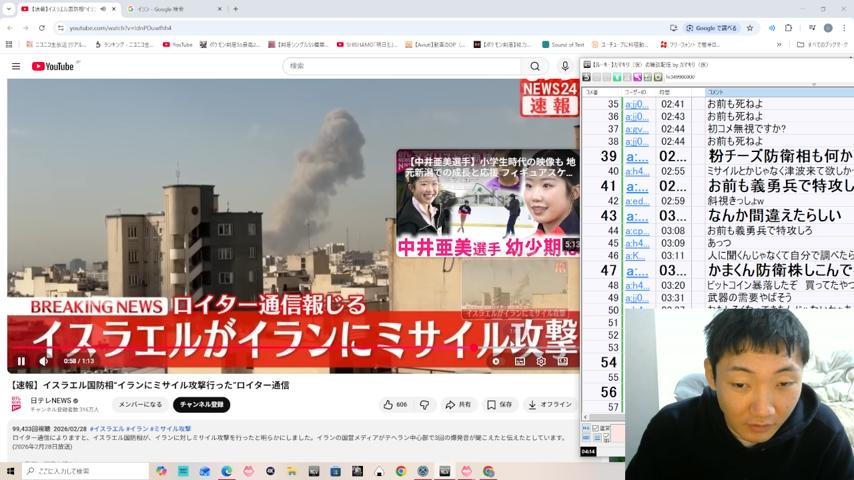This screenshot has width=854, height=480.
Task: Open the すべてのブックマーク folder
Action: [x=822, y=45]
